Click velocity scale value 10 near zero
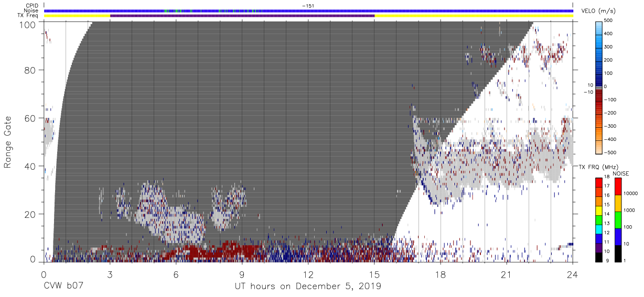The height and width of the screenshot is (297, 644). 591,84
